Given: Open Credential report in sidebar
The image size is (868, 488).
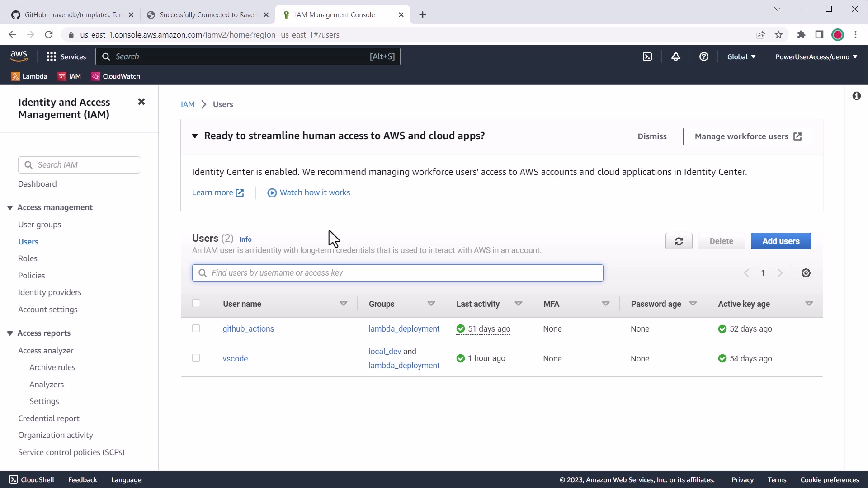Looking at the screenshot, I should 49,418.
